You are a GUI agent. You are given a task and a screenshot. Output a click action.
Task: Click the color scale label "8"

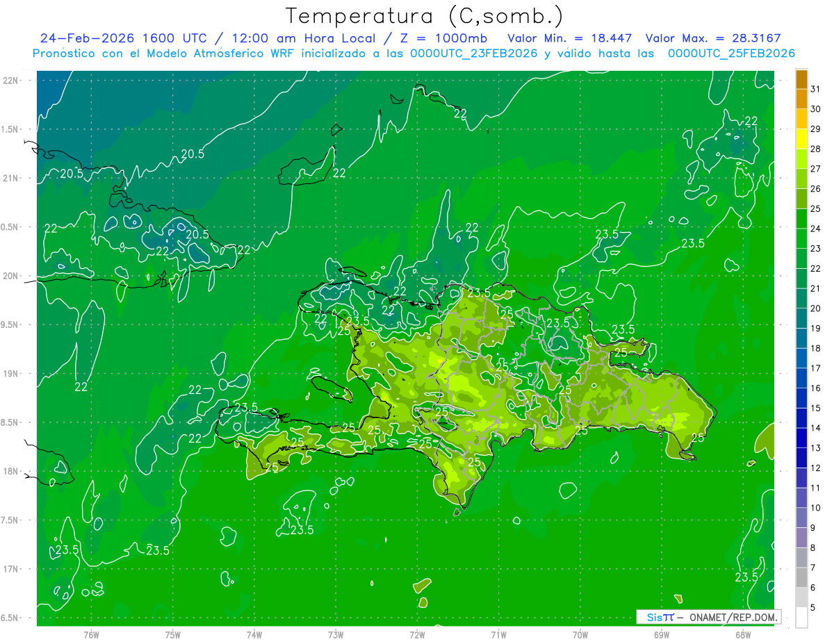click(813, 547)
